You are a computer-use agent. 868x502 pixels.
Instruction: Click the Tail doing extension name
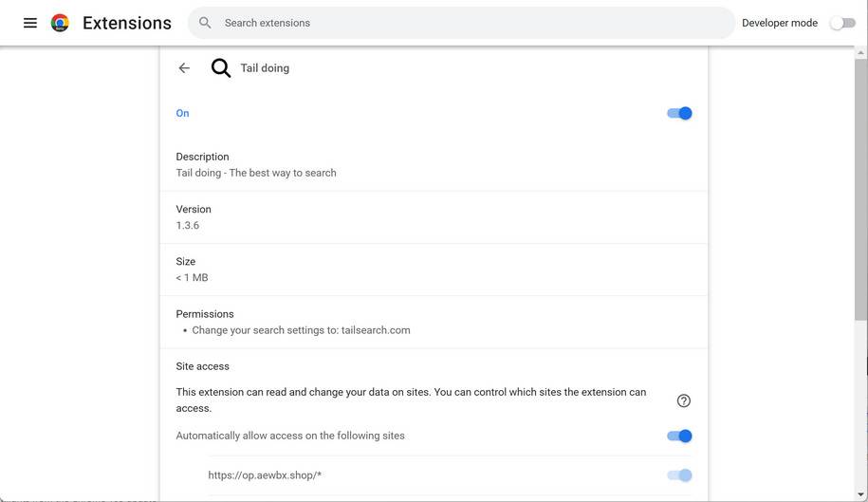pos(265,68)
